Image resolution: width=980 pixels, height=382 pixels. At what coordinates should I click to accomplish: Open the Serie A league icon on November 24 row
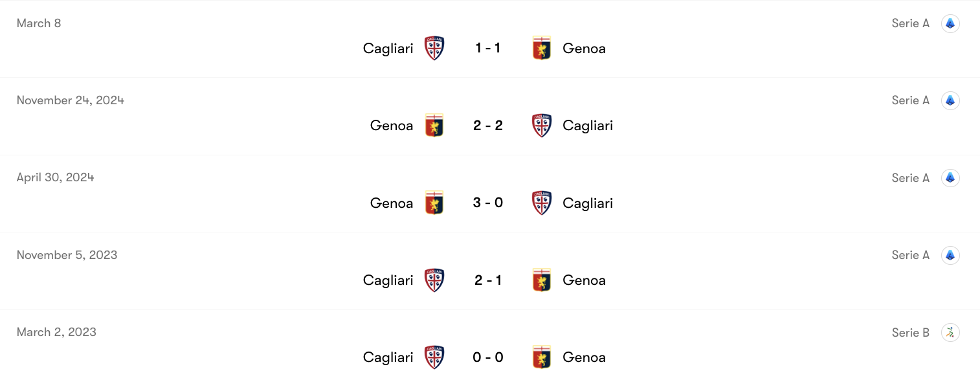[950, 100]
